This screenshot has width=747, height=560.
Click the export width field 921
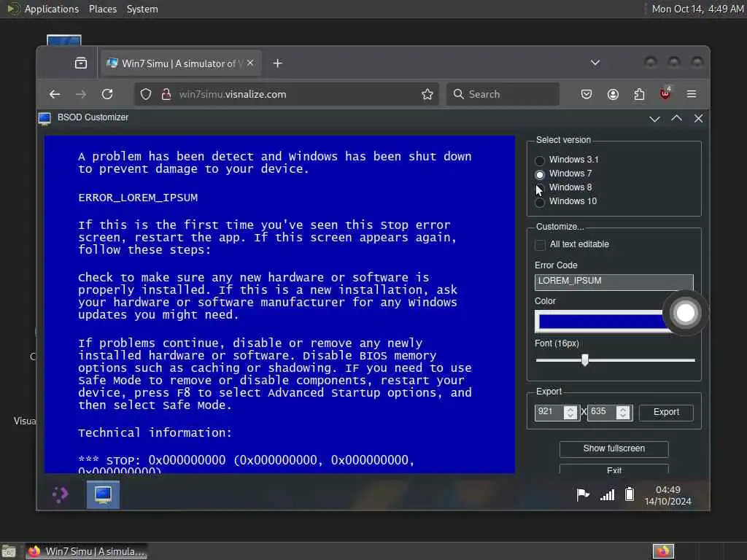549,412
